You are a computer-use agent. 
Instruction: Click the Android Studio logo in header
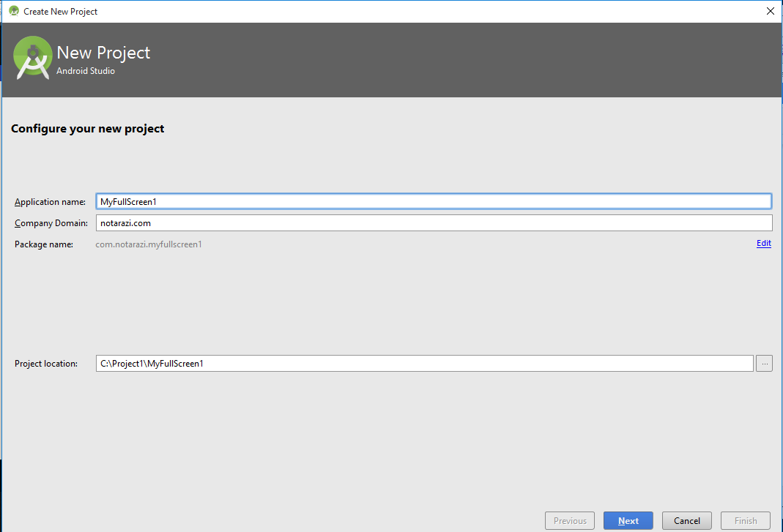(32, 59)
